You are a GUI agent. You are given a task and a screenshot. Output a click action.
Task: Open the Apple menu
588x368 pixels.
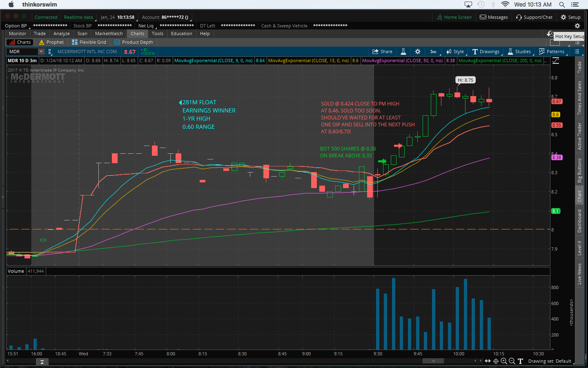[11, 4]
